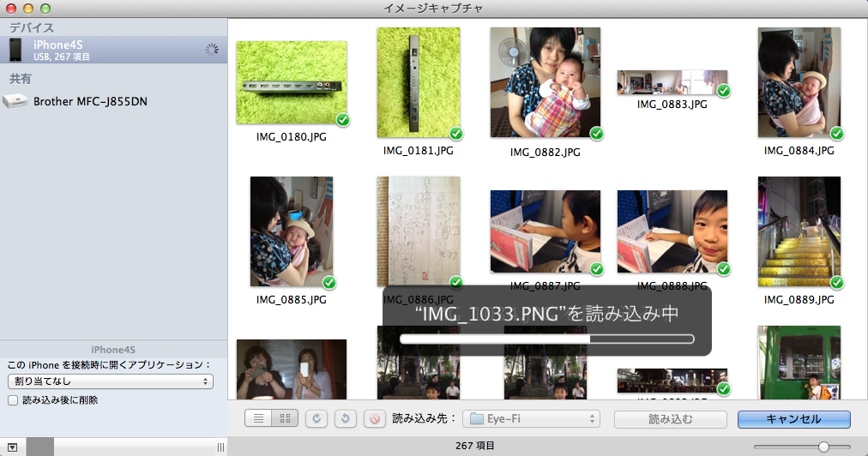Select the IMG_0882.JPG thumbnail

(x=546, y=82)
